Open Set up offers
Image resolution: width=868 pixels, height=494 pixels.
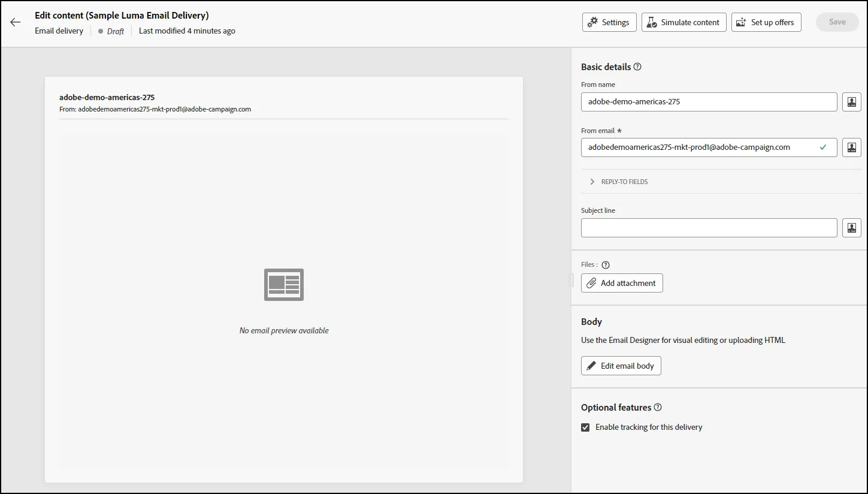point(766,22)
